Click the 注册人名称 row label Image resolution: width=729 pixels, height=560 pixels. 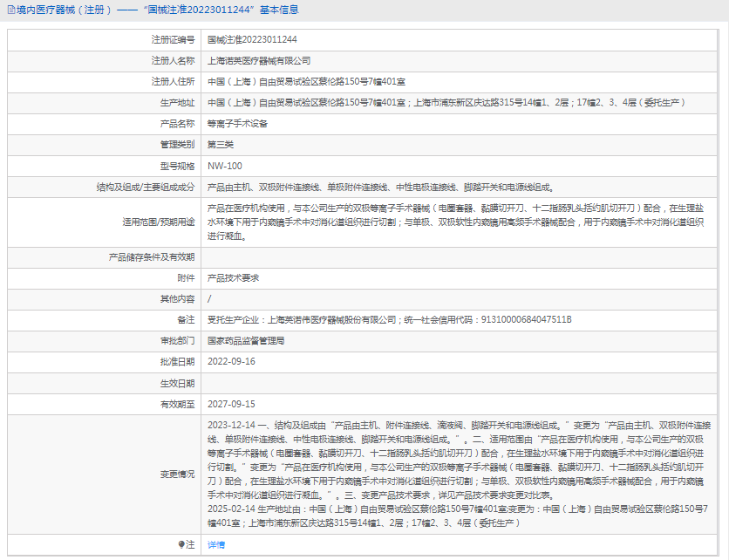tap(173, 60)
